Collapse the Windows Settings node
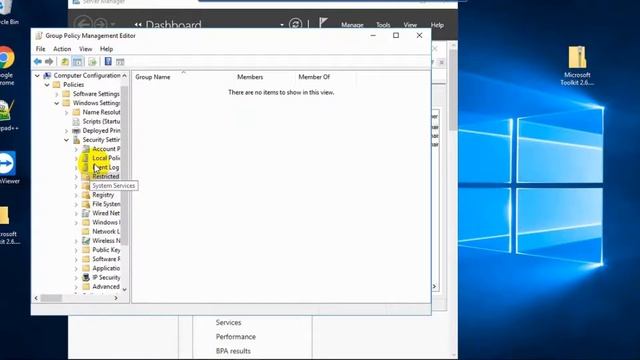Viewport: 640px width, 360px height. click(57, 103)
